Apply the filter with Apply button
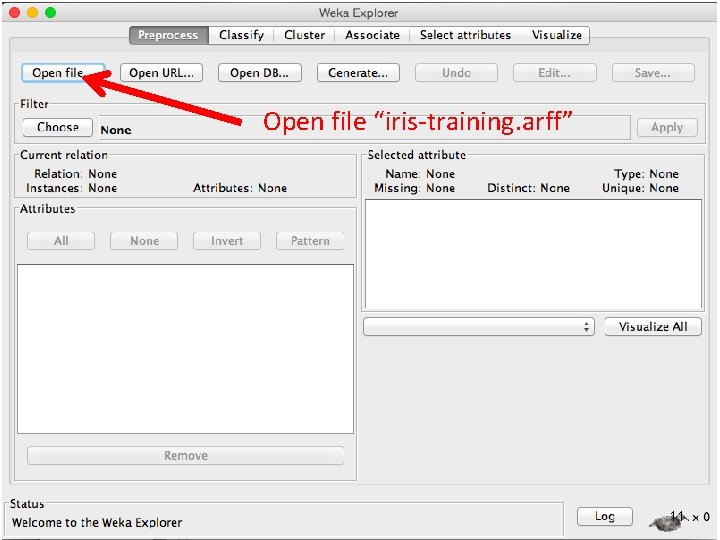720x540 pixels. [x=667, y=128]
